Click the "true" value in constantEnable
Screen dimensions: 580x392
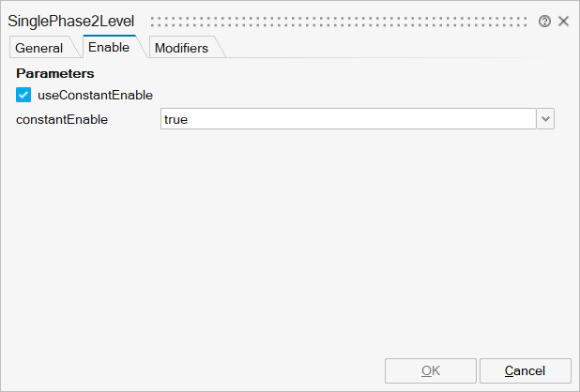point(176,119)
